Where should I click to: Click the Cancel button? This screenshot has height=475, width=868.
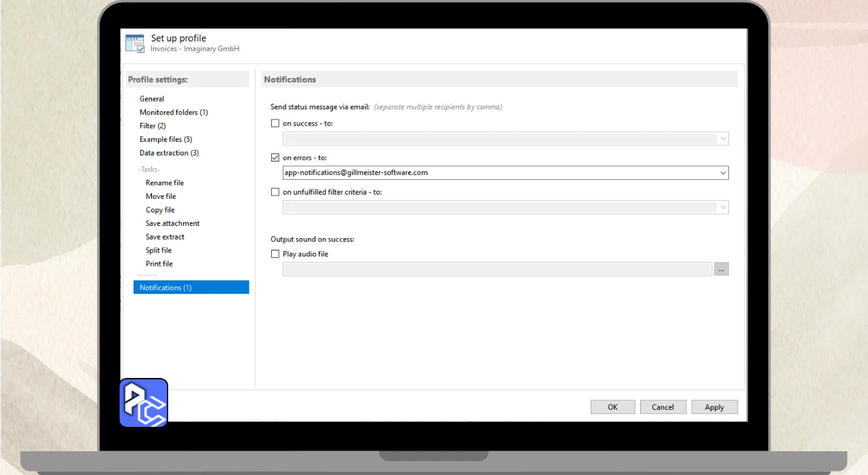click(663, 407)
